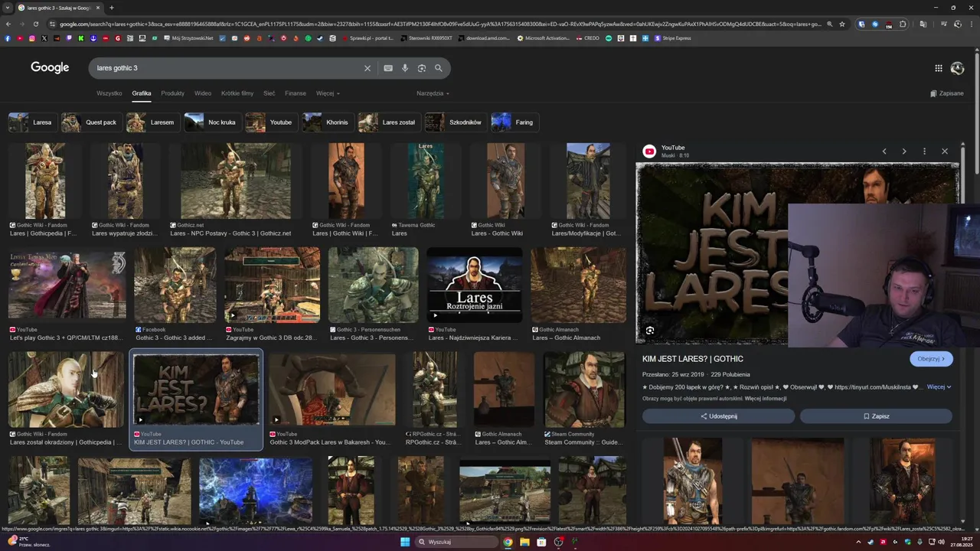Open Tawerna Gothic Lares result

tap(425, 181)
